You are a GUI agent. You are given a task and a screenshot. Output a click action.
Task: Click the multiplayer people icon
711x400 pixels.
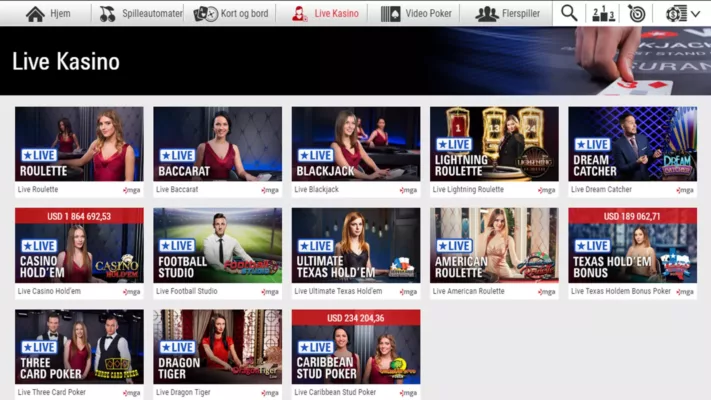[487, 14]
